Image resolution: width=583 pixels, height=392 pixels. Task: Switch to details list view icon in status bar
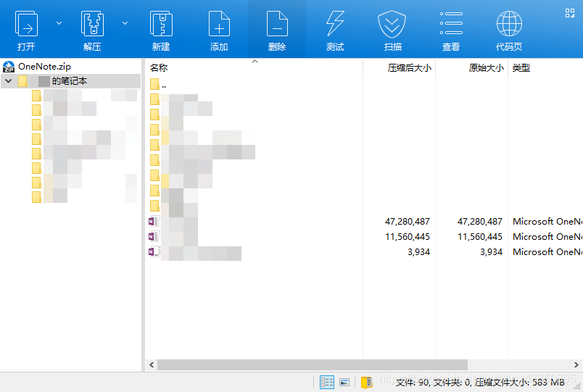point(327,382)
